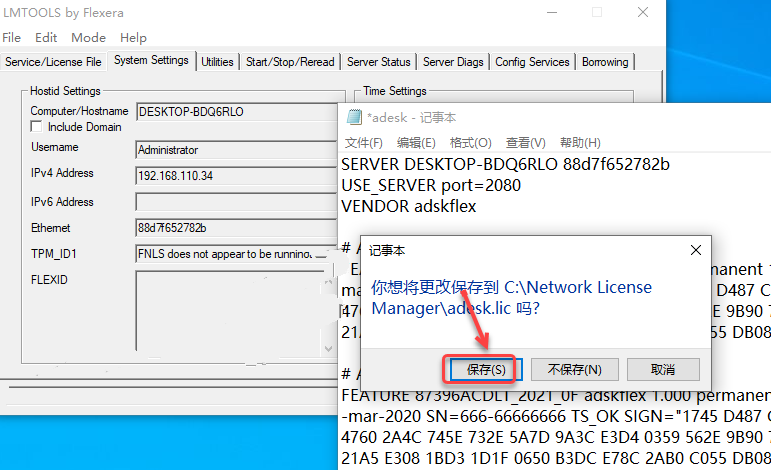The width and height of the screenshot is (771, 470).
Task: Click the Username field showing Administrator
Action: coord(237,150)
